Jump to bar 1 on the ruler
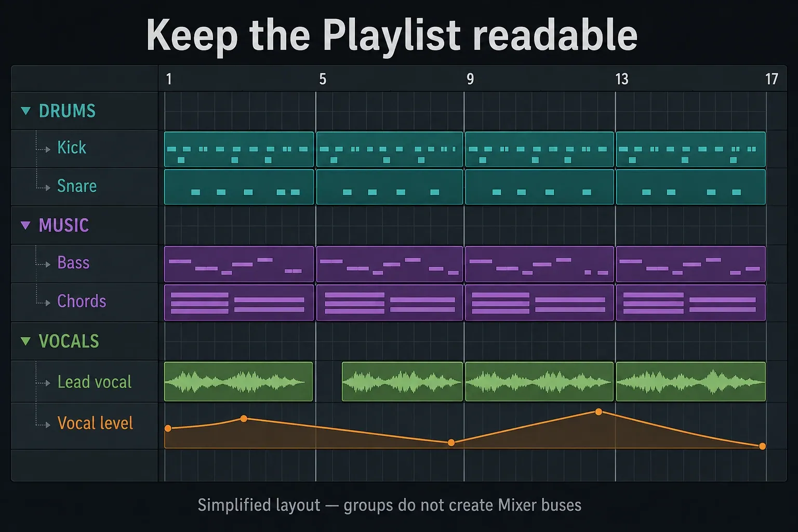The image size is (798, 532). point(169,79)
